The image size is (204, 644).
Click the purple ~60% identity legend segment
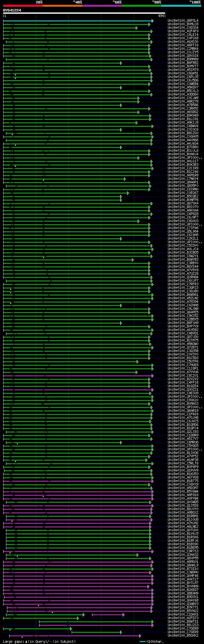click(x=102, y=6)
